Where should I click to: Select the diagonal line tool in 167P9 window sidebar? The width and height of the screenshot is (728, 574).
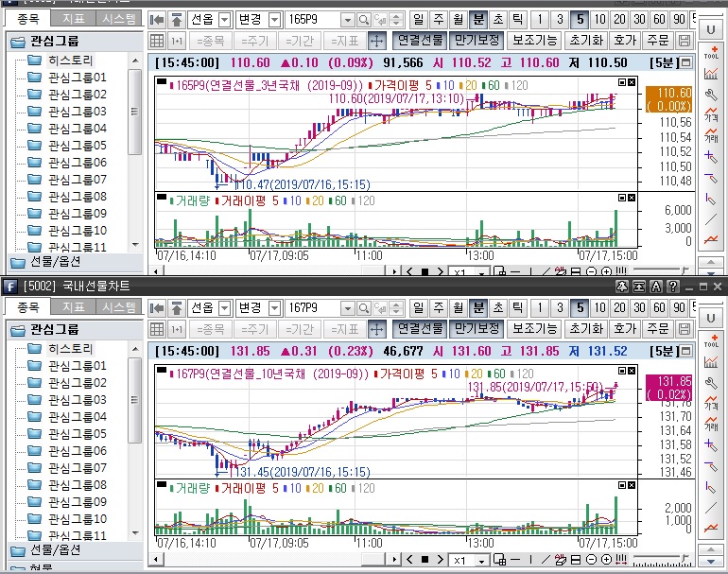[x=711, y=508]
